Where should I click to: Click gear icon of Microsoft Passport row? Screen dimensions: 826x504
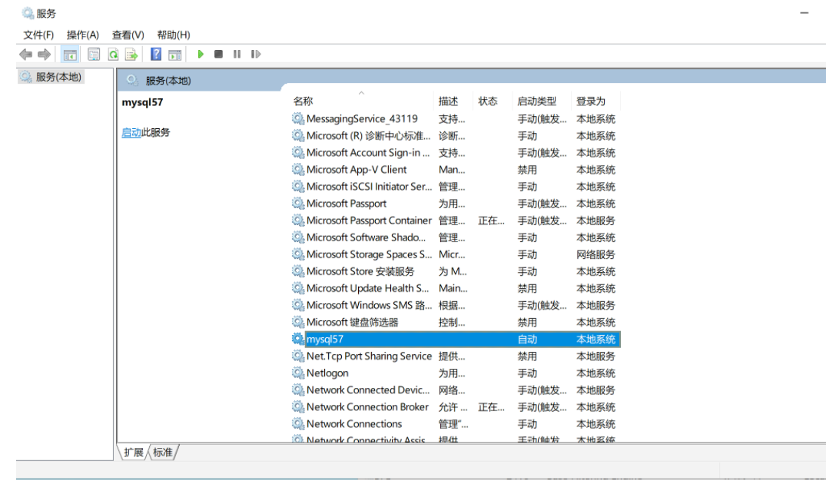[x=298, y=204]
